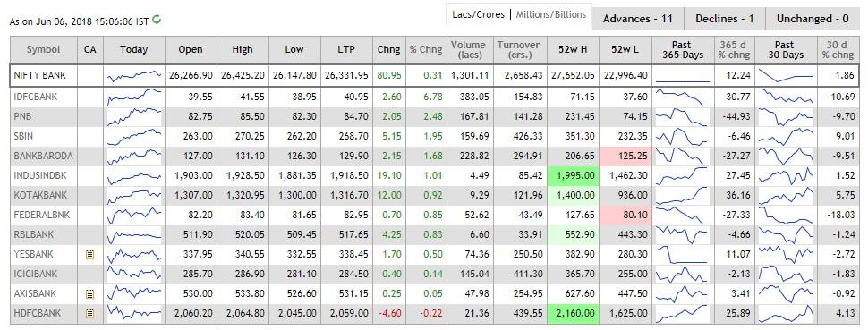Open corporate action icon for YESBANK

click(89, 255)
